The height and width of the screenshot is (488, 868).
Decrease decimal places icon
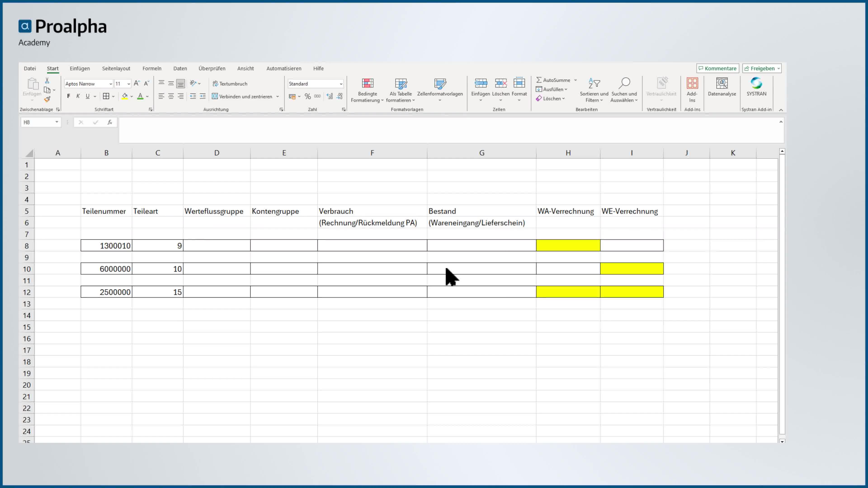click(x=340, y=97)
